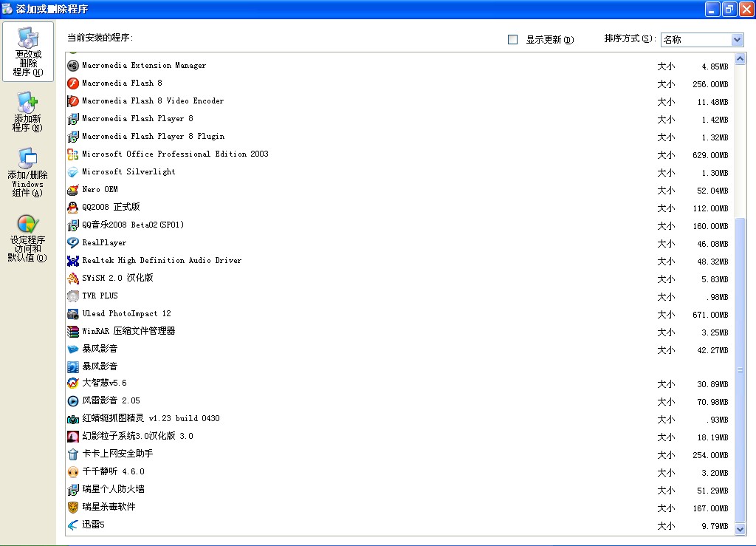The height and width of the screenshot is (546, 756).
Task: Click the 千千静听 4.6.0 icon
Action: point(73,472)
